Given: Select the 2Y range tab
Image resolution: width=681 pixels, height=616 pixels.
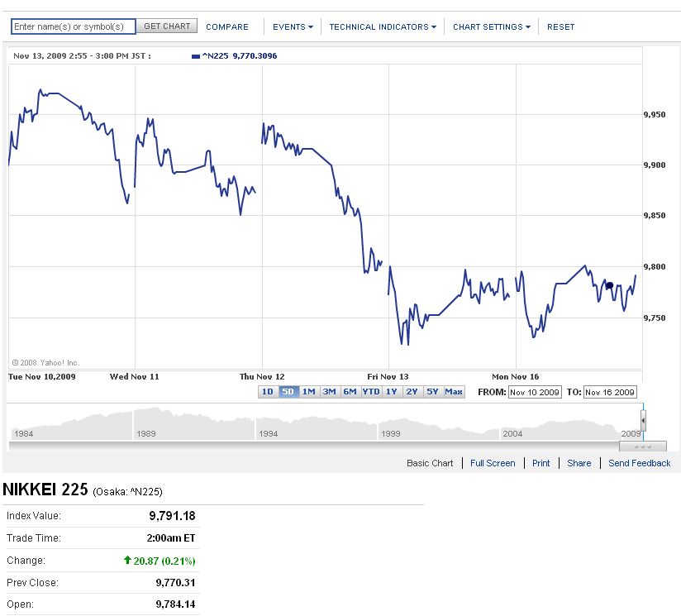Looking at the screenshot, I should tap(412, 392).
